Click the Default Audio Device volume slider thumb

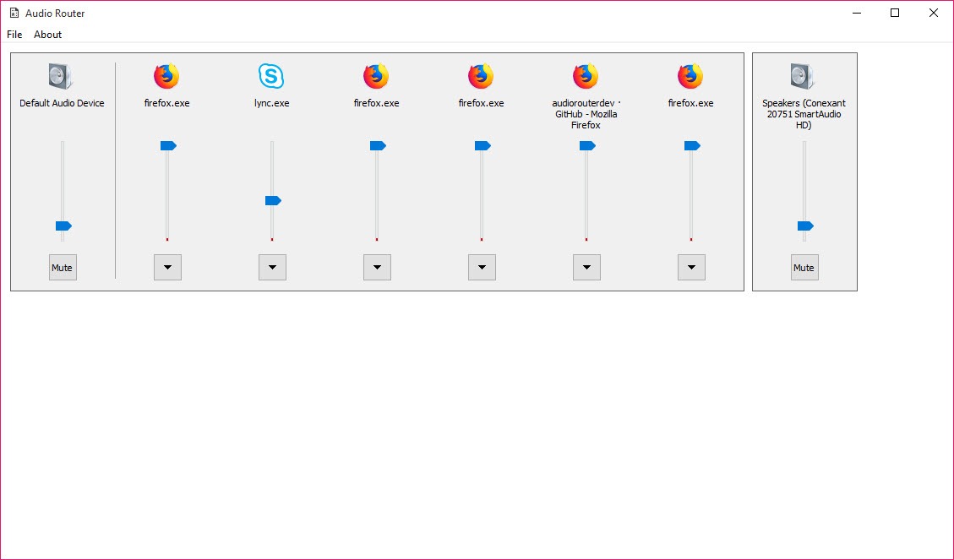(x=63, y=226)
